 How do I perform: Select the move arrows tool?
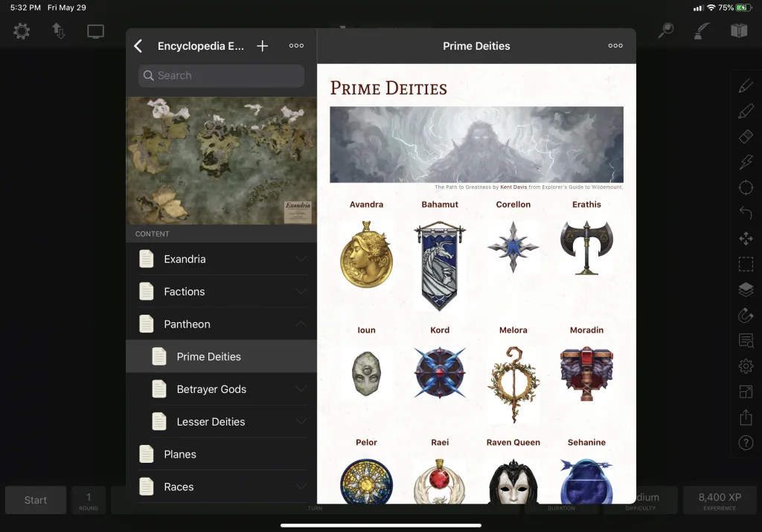746,239
